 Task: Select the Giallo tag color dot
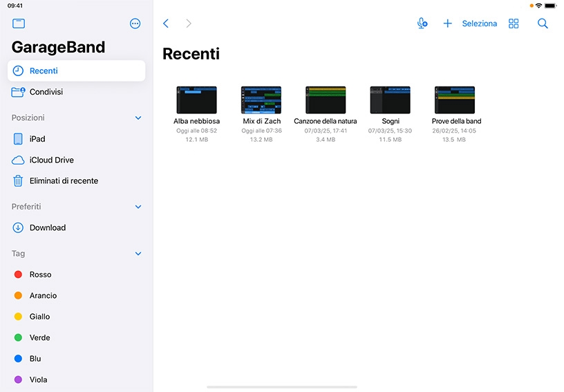(x=18, y=317)
